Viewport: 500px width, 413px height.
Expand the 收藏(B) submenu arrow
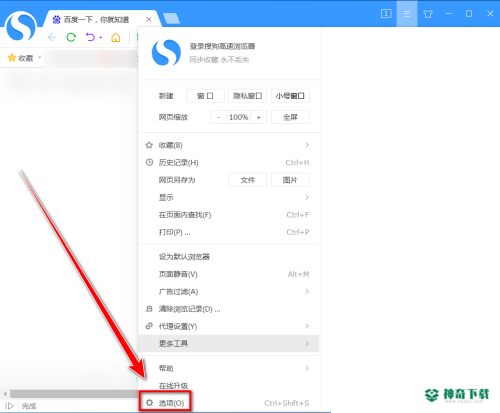(307, 145)
